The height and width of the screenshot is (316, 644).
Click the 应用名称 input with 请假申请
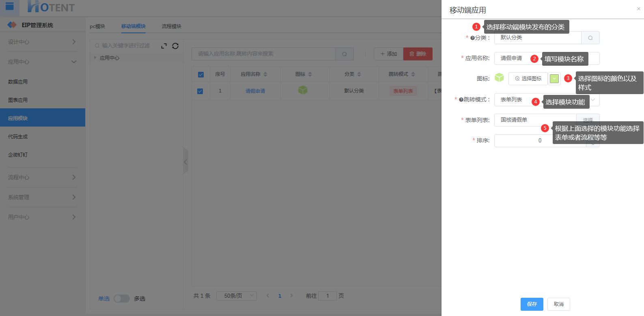pyautogui.click(x=547, y=58)
